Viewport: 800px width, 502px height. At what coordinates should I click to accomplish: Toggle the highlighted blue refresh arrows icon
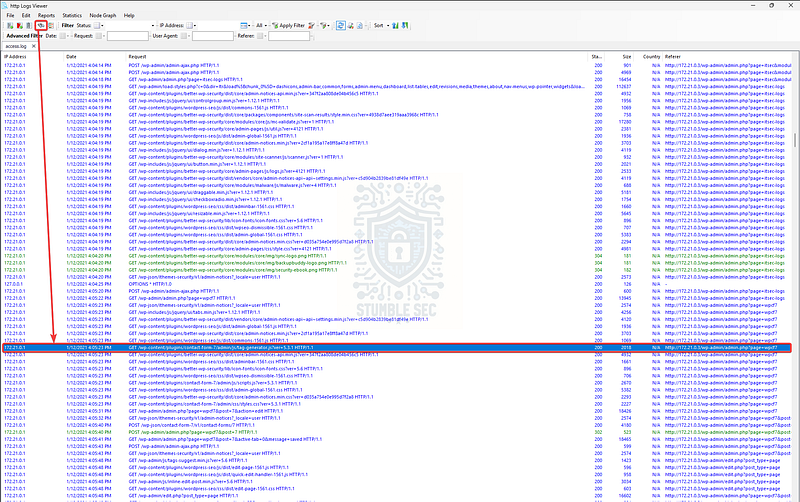pyautogui.click(x=341, y=26)
